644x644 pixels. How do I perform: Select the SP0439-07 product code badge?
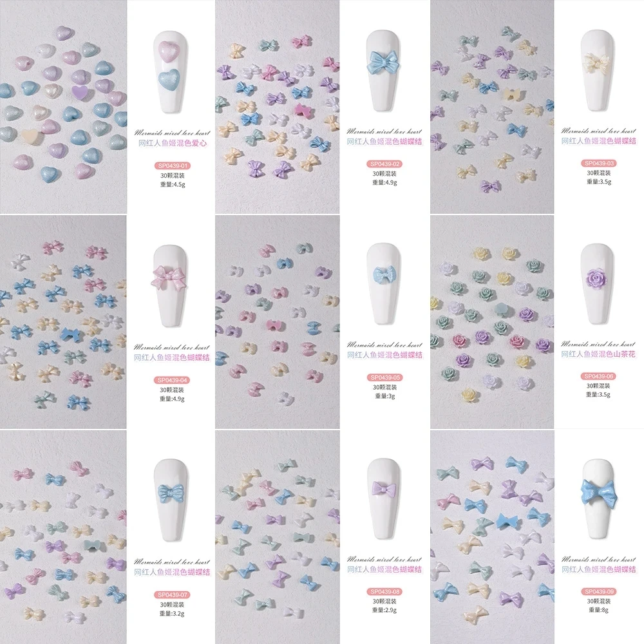tap(172, 594)
